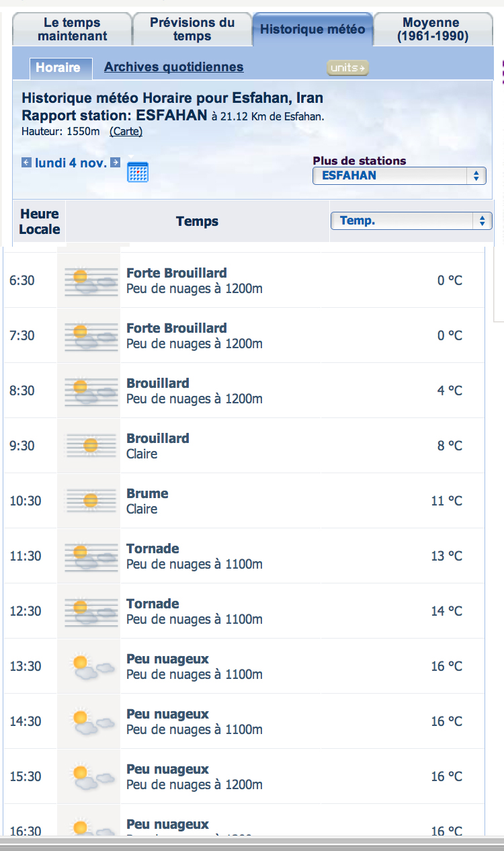
Task: Click the sun with haze icon at 9:30
Action: (90, 446)
